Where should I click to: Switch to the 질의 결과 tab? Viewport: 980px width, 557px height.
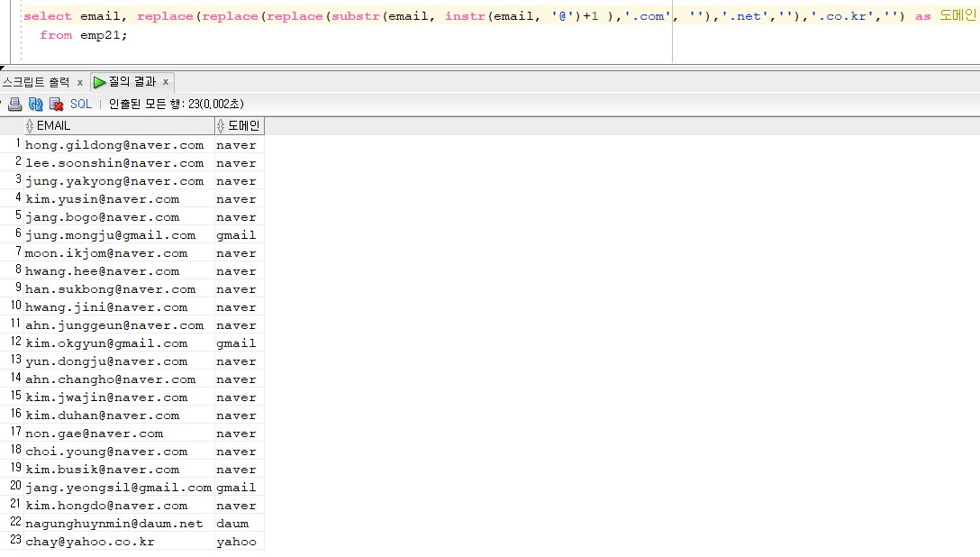(132, 82)
